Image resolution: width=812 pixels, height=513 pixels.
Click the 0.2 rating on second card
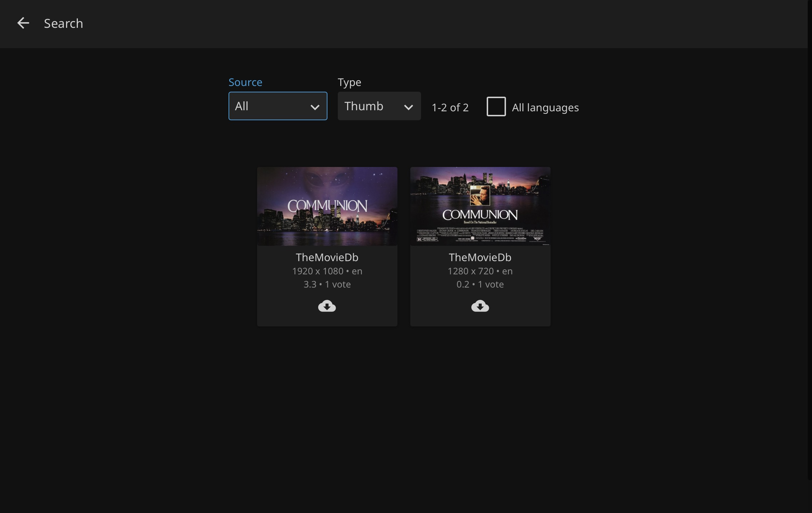463,284
